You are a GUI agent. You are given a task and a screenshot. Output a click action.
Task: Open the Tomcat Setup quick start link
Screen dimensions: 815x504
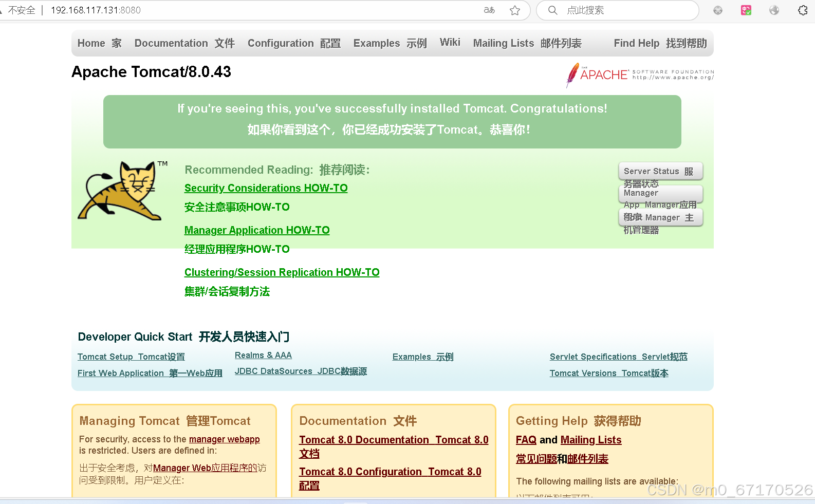tap(131, 357)
